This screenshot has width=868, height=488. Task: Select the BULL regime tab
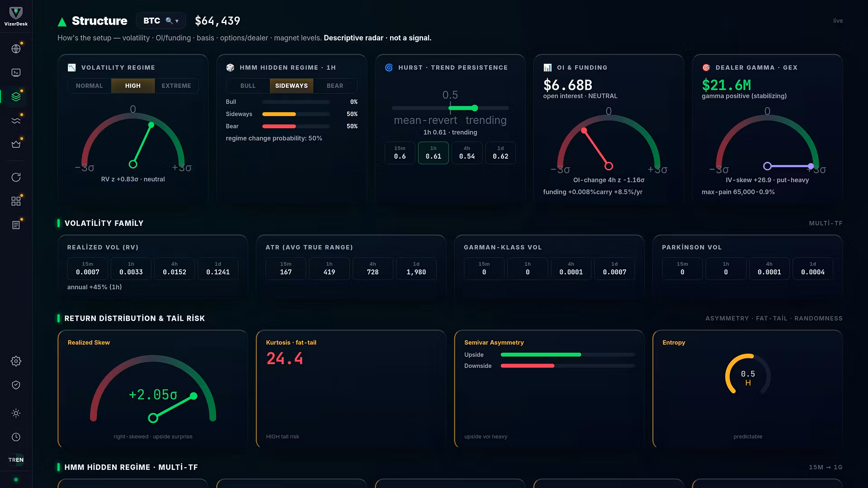pyautogui.click(x=248, y=86)
